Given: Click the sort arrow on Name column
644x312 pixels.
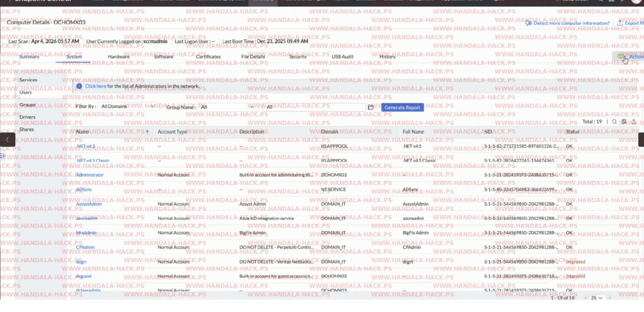Looking at the screenshot, I should [147, 132].
